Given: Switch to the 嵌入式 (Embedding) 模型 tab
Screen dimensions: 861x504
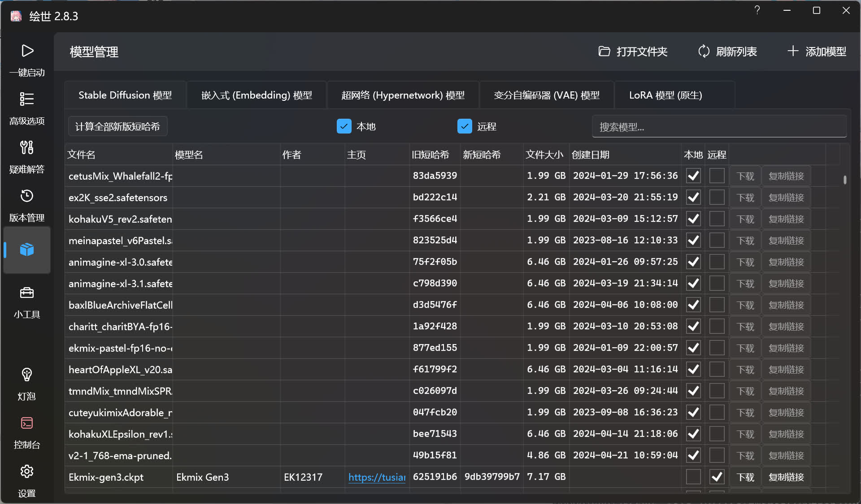Looking at the screenshot, I should [257, 95].
